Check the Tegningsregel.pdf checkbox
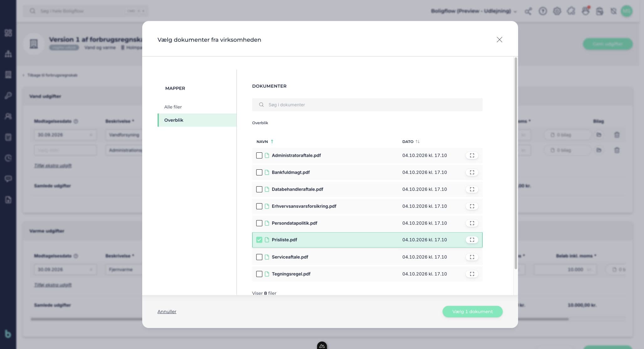The width and height of the screenshot is (644, 349). click(259, 274)
